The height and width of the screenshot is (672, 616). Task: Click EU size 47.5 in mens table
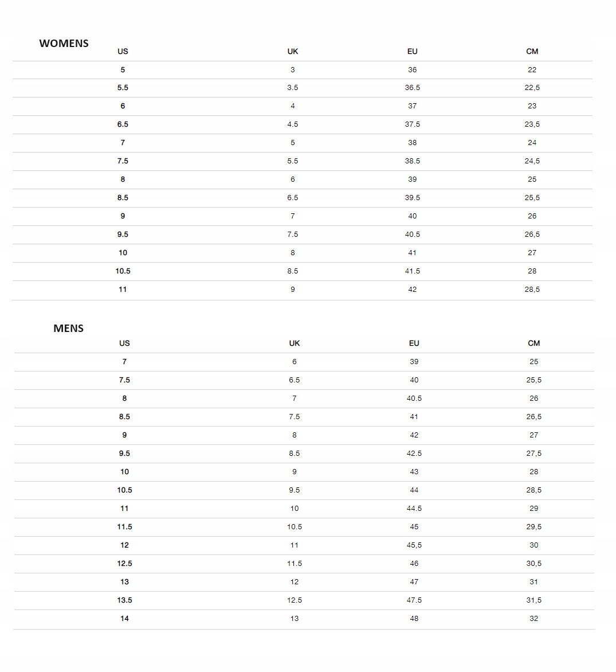coord(414,600)
